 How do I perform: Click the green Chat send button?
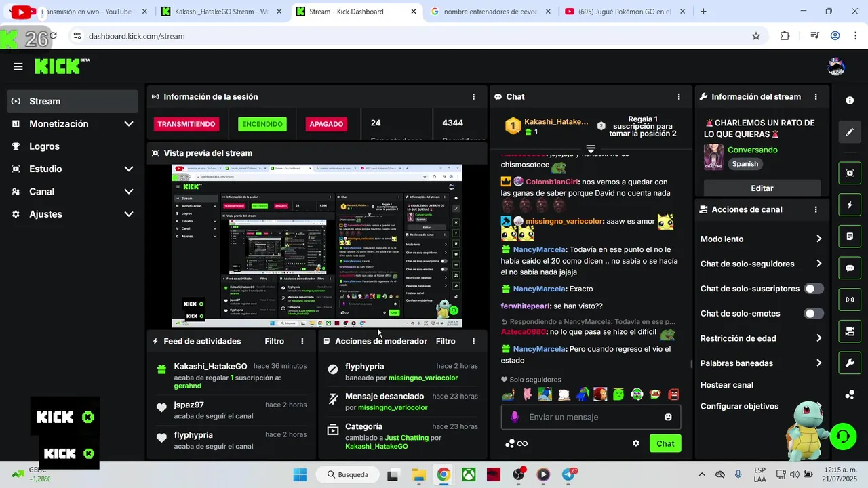[x=665, y=443]
